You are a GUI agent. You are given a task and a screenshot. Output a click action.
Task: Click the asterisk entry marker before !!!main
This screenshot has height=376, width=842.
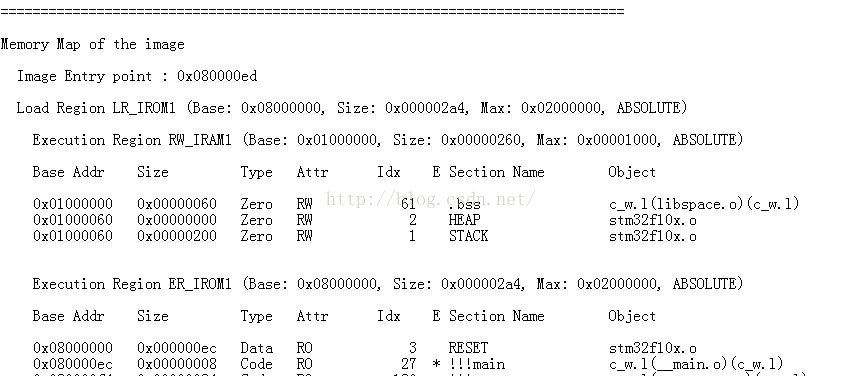click(437, 364)
